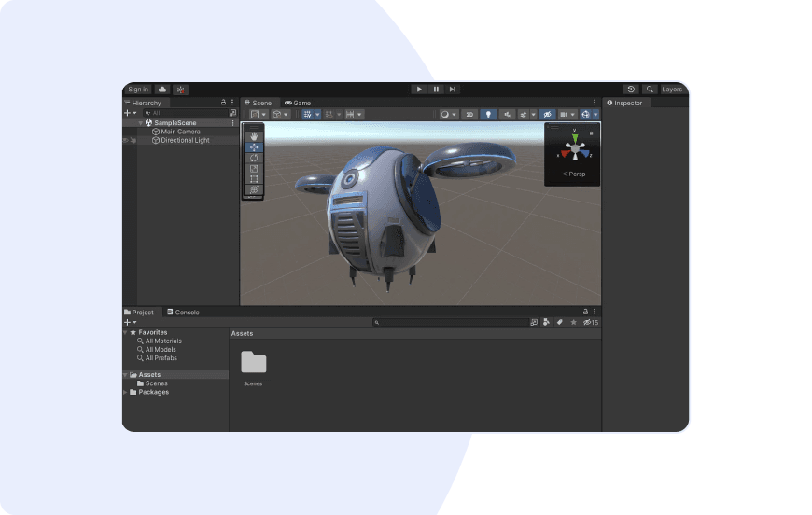
Task: Open the undo history icon
Action: [631, 90]
